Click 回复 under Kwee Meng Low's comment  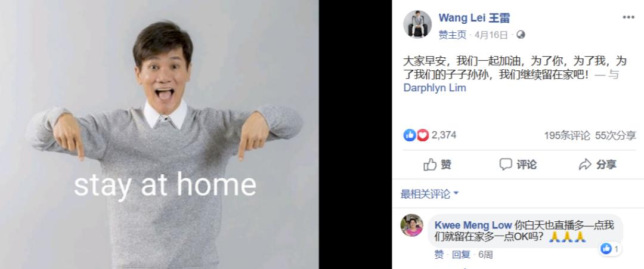(461, 255)
